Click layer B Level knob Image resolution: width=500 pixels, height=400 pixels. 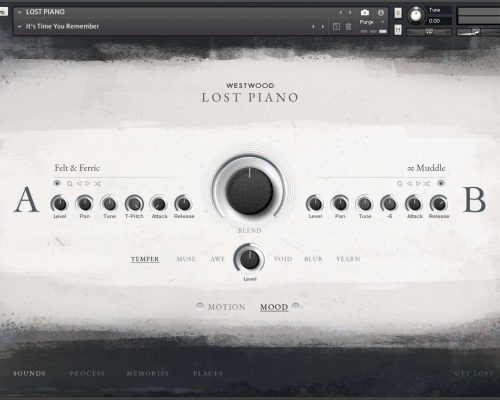click(315, 204)
